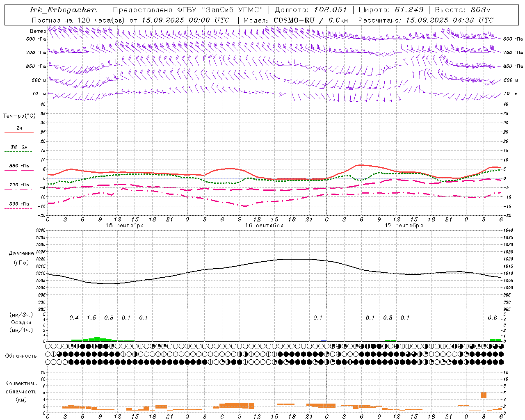Screen dimensions: 525x420
Task: Click the 'Облачность' cloud cover label
Action: click(x=21, y=356)
